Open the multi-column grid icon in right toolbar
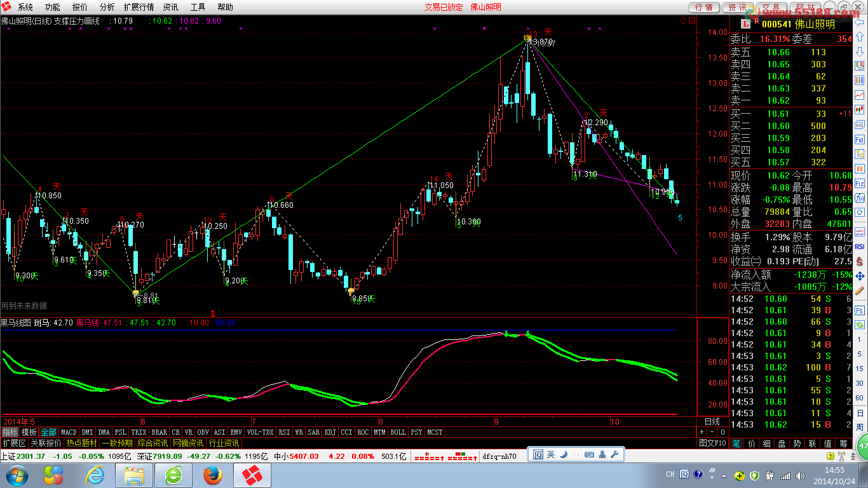 coord(860,80)
